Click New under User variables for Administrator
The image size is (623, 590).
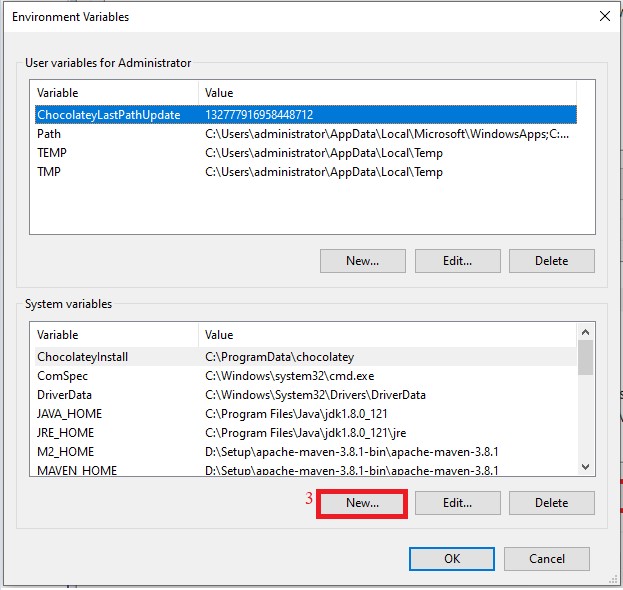pos(363,261)
